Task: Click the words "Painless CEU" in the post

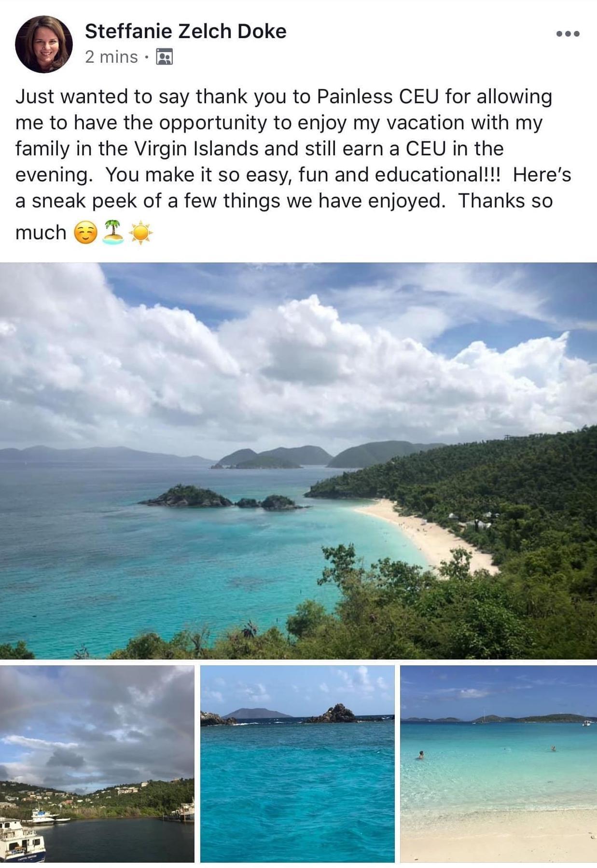Action: (378, 96)
